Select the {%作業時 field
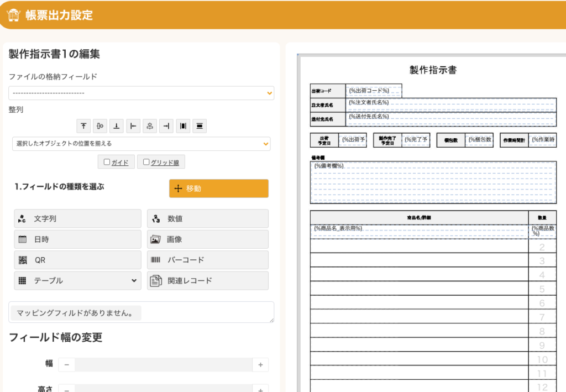 coord(543,140)
